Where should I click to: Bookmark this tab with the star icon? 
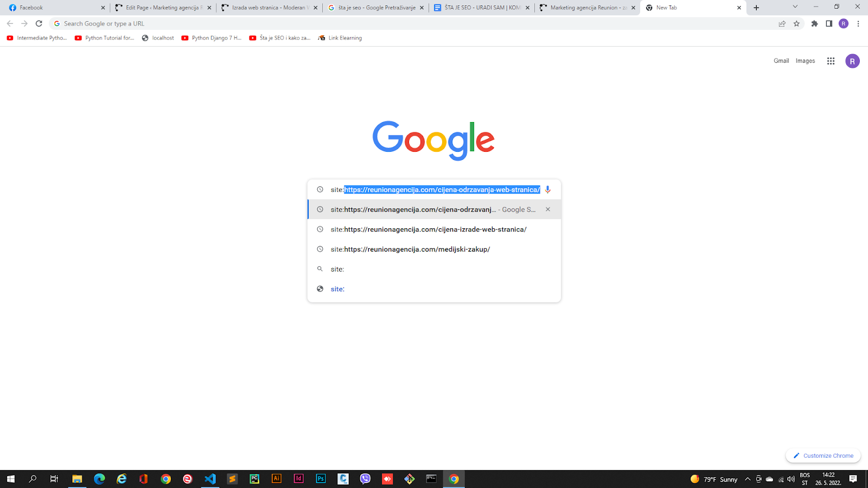796,24
